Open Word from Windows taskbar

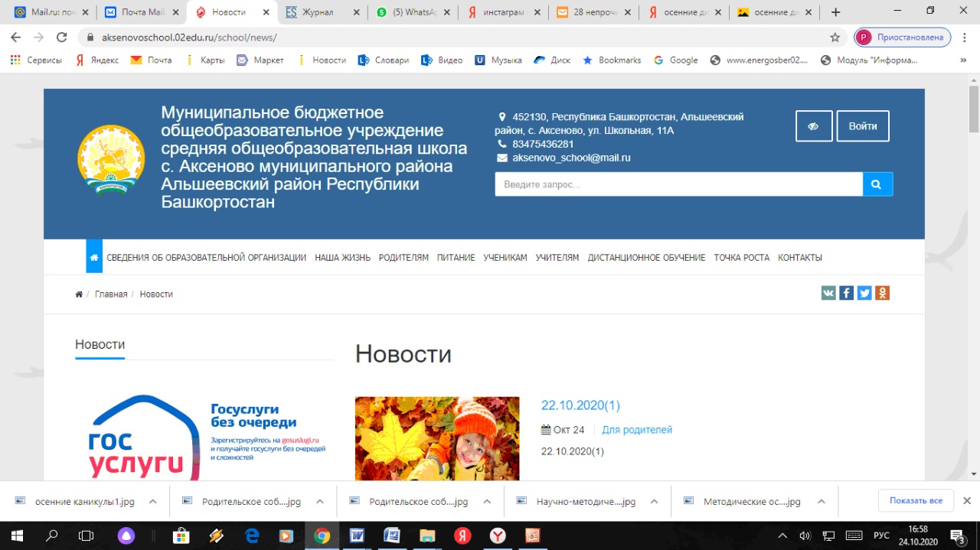(x=357, y=535)
